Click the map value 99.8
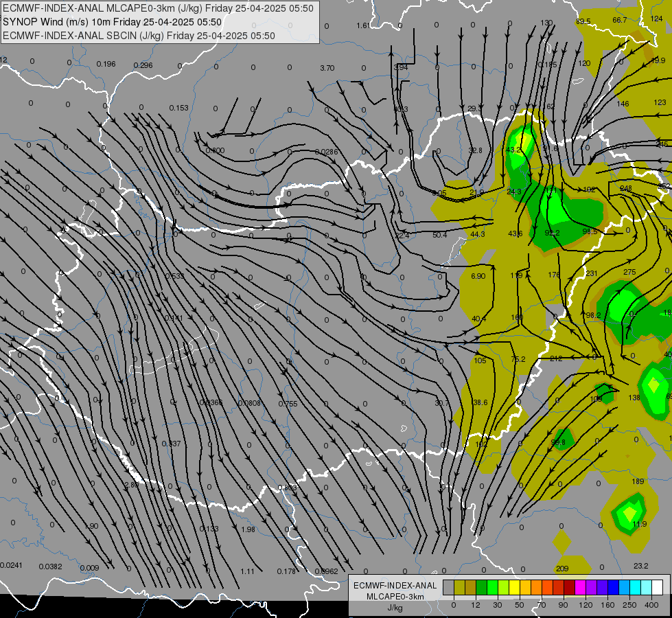672x618 pixels. point(557,442)
